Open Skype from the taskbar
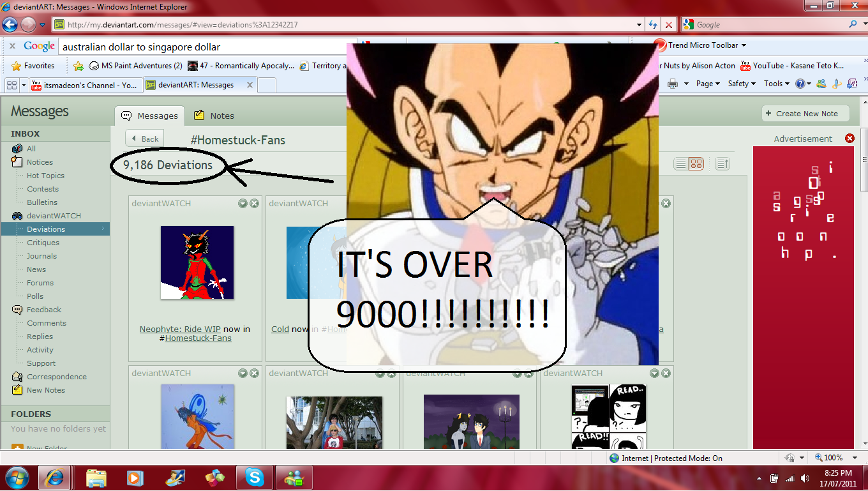Screen dimensions: 868x491 255,478
